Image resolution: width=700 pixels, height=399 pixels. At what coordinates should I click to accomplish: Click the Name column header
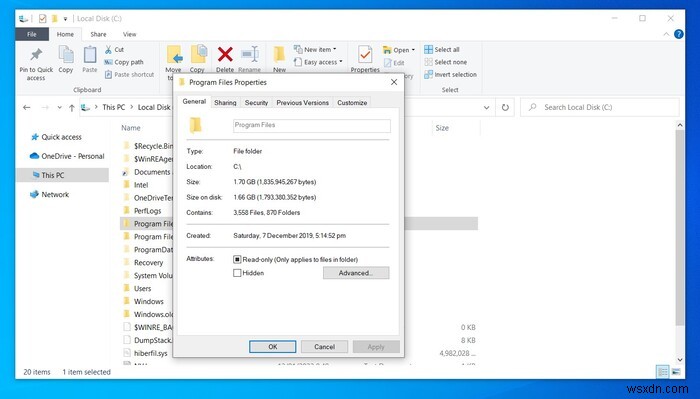pyautogui.click(x=131, y=128)
